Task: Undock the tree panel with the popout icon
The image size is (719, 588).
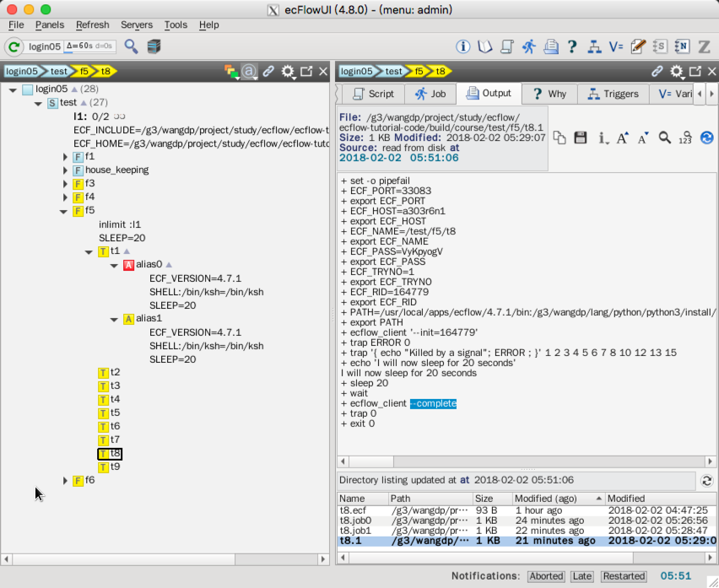Action: (306, 71)
